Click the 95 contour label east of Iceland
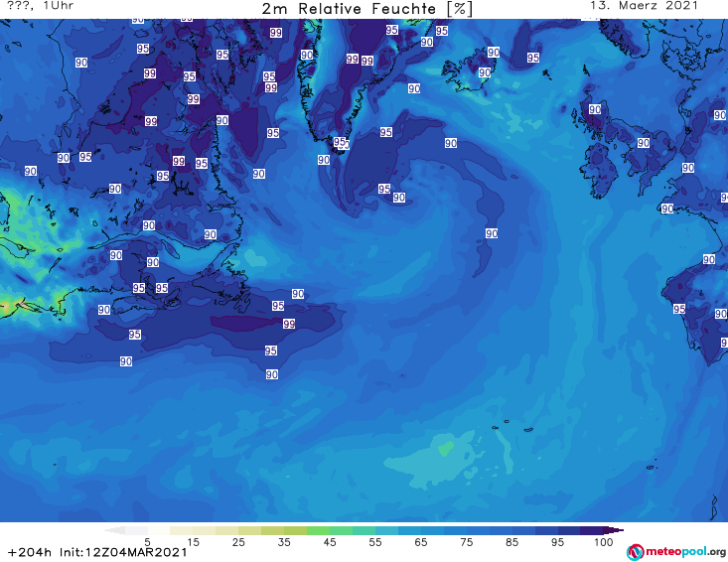The image size is (728, 562). tap(533, 57)
